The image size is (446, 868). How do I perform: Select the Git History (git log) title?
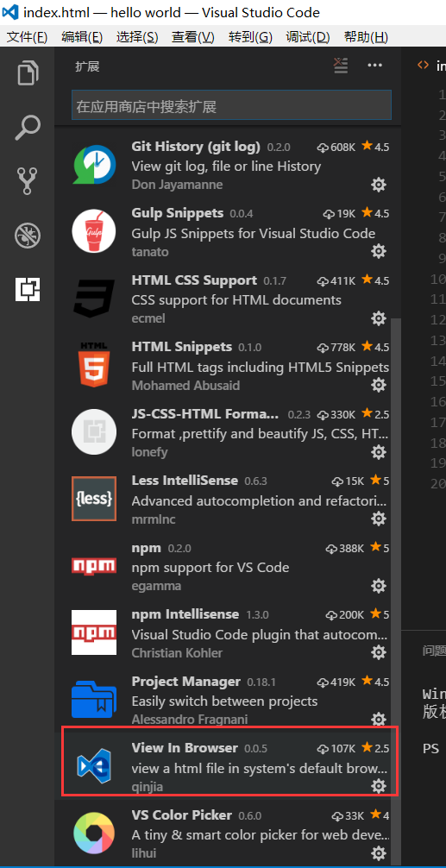pyautogui.click(x=196, y=147)
